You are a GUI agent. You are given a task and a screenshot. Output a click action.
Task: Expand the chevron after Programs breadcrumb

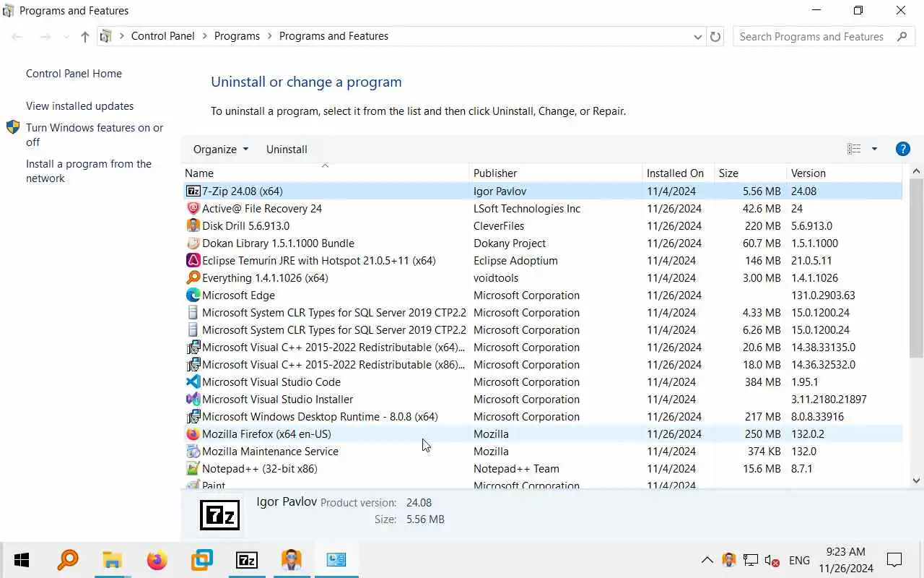(269, 36)
